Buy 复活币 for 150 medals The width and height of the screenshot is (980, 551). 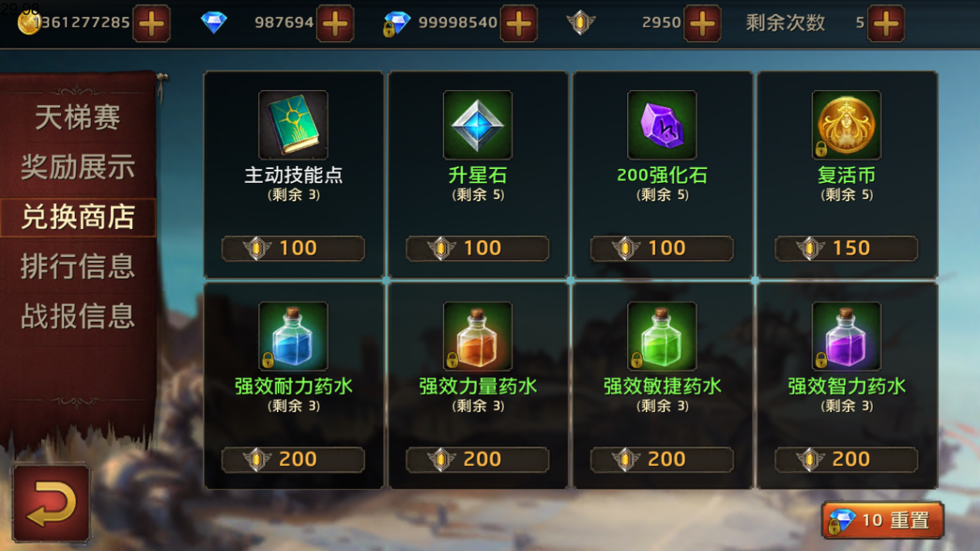pos(847,248)
